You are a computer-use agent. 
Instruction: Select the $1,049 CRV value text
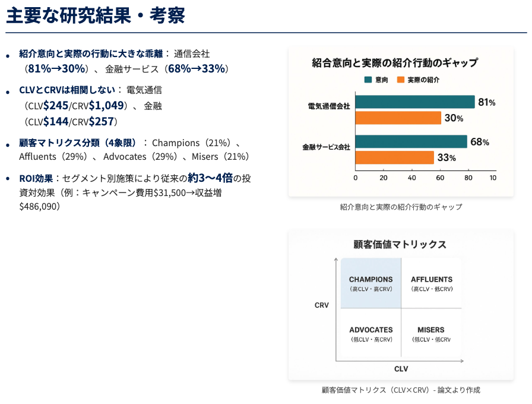[106, 106]
